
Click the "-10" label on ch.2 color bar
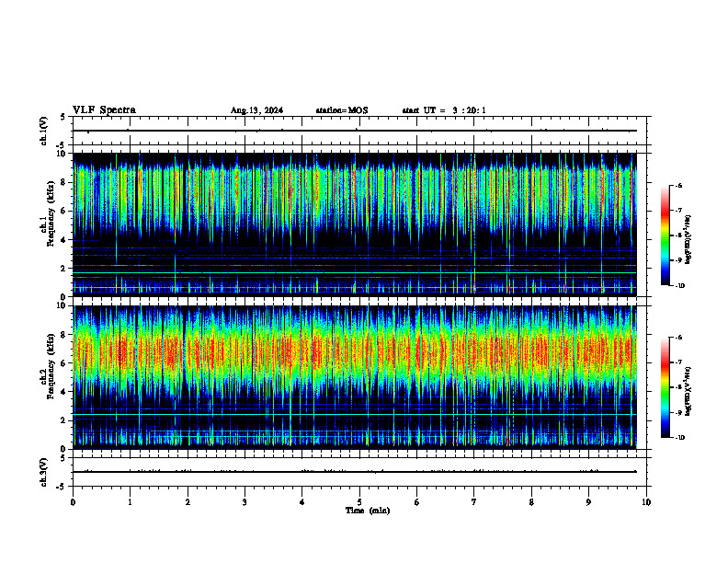click(x=679, y=438)
